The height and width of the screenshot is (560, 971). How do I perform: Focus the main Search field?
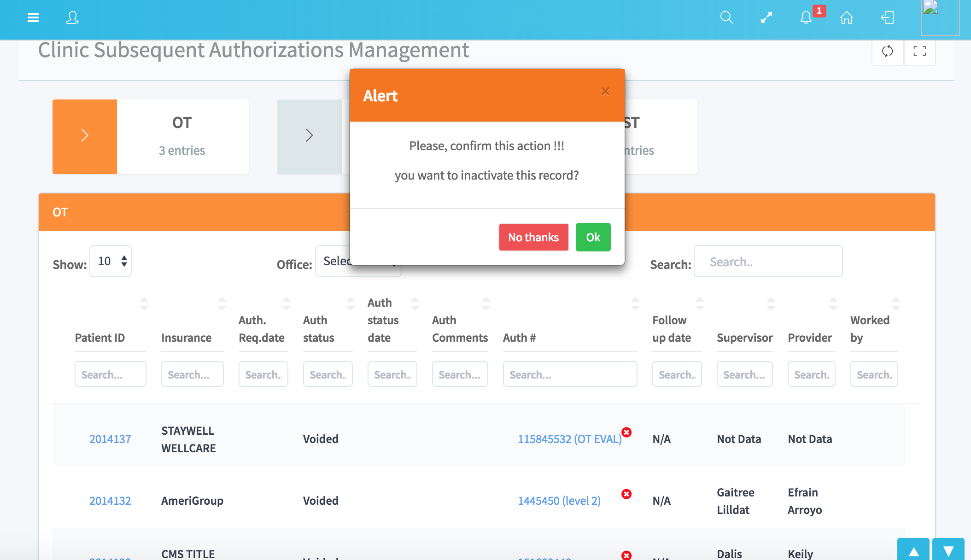(768, 261)
